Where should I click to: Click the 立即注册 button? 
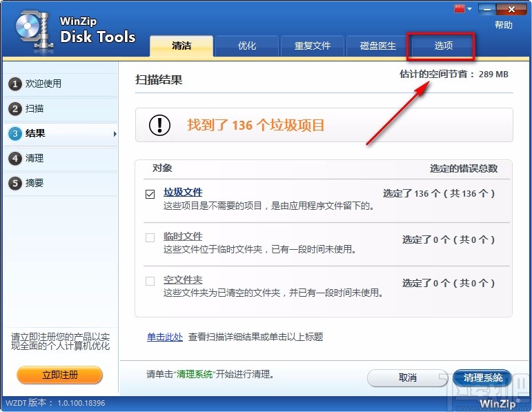(x=60, y=375)
